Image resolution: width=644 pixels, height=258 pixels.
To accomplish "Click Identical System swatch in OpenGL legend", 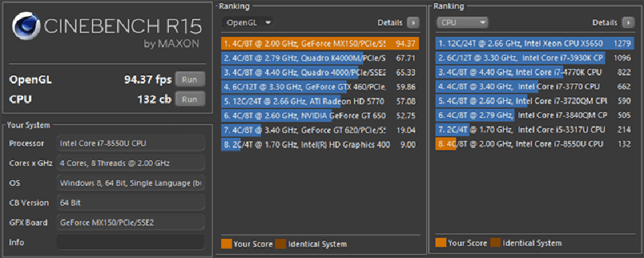I will 281,244.
